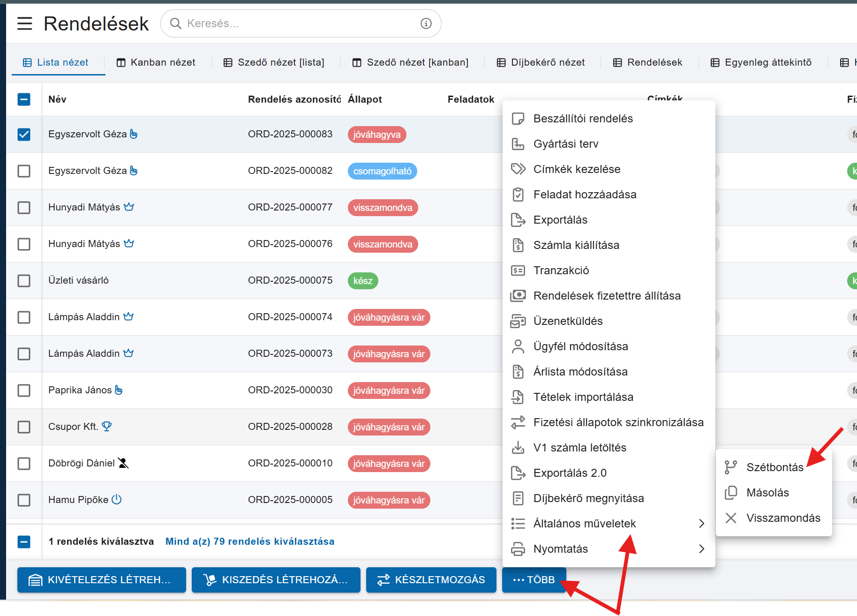Select the Üzleti vásárló row checkbox
Viewport: 857px width, 616px height.
24,281
